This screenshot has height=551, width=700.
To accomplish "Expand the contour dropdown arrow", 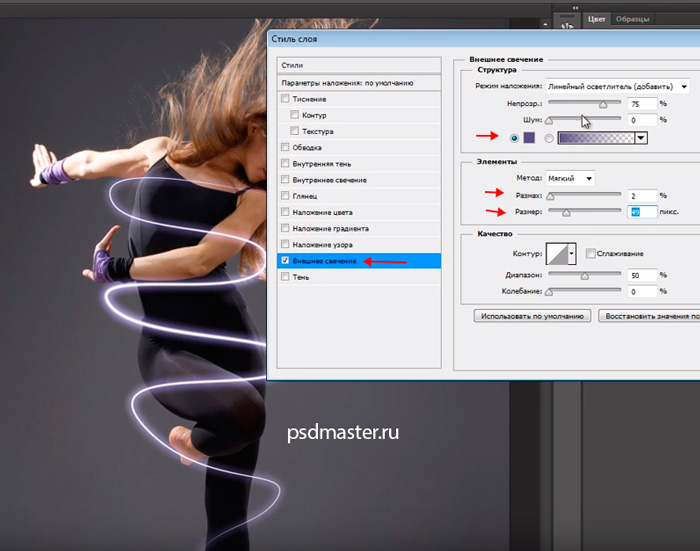I will click(x=572, y=255).
